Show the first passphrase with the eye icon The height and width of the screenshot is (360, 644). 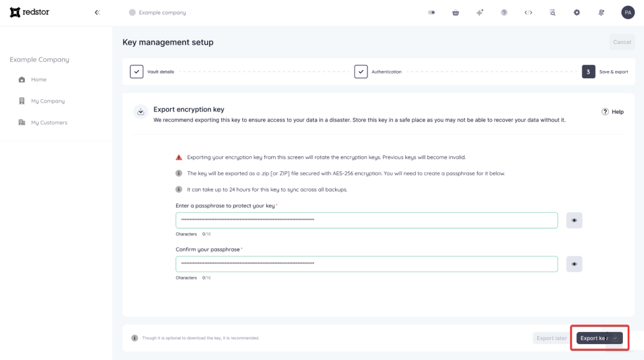(574, 220)
